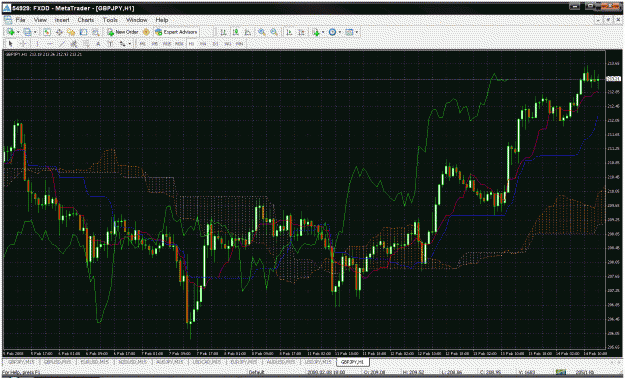625x378 pixels.
Task: Open the File menu
Action: [x=20, y=20]
